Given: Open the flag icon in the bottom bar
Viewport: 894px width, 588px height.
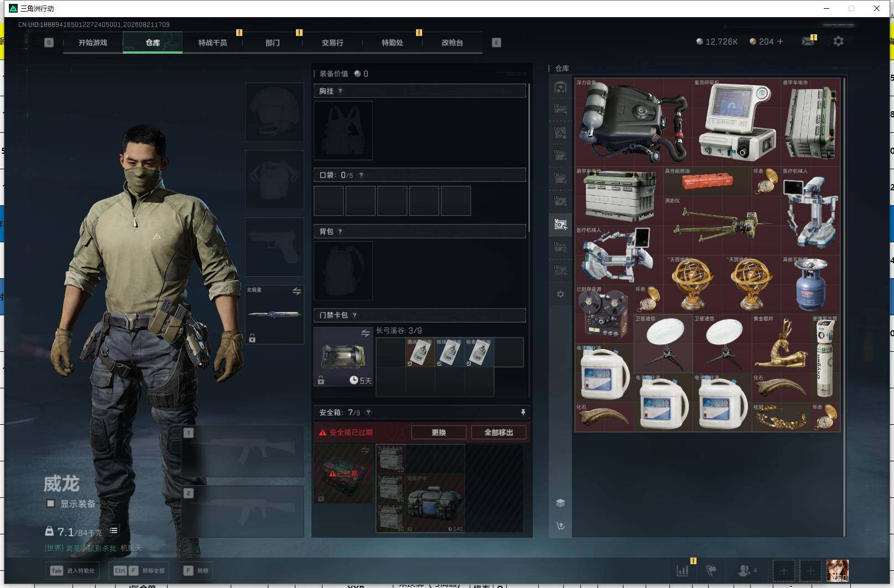Looking at the screenshot, I should tap(711, 570).
